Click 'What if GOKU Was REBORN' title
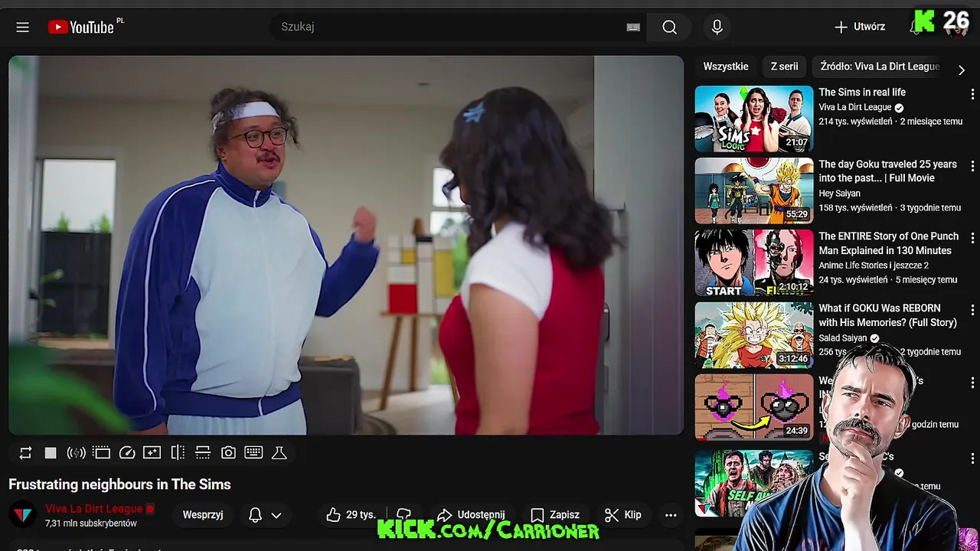 pos(887,315)
